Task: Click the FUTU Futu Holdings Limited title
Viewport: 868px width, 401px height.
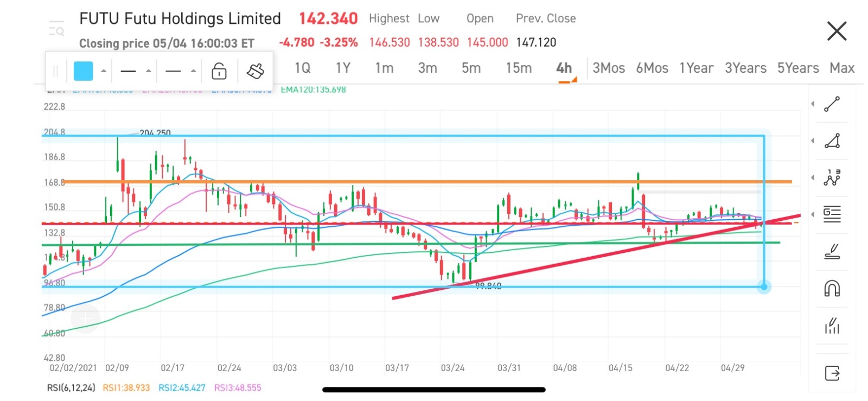Action: pos(180,19)
